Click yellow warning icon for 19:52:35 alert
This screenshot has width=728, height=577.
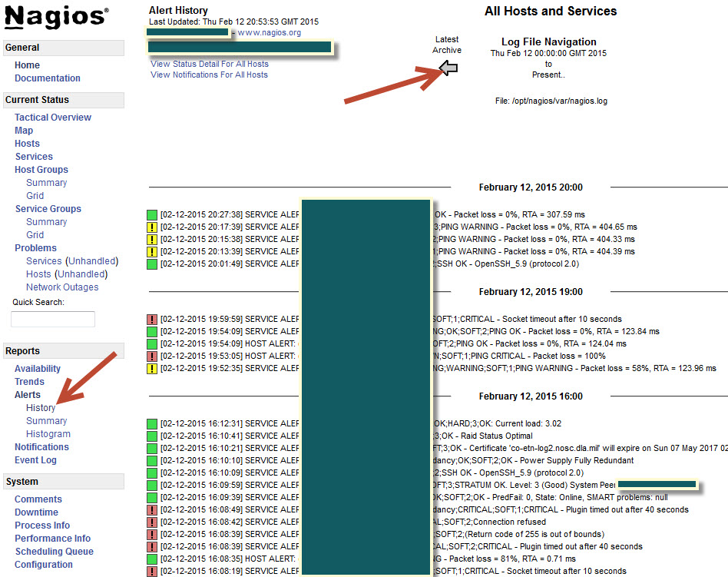coord(152,369)
